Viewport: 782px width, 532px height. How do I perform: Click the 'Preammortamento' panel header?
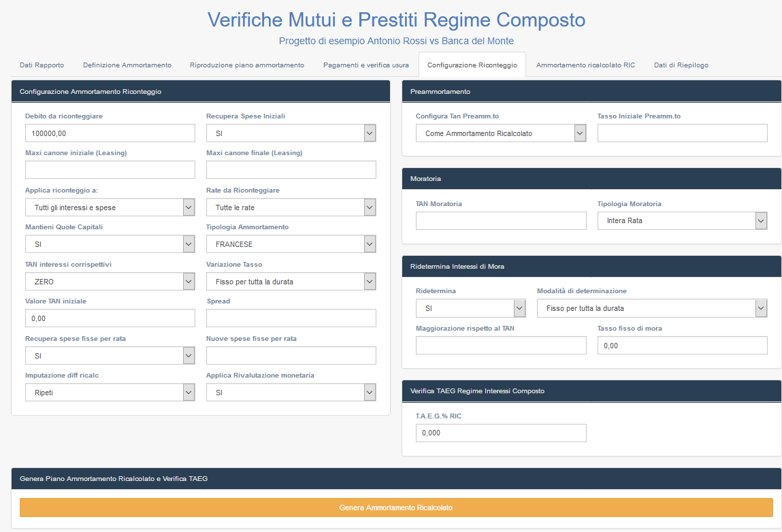(x=591, y=92)
